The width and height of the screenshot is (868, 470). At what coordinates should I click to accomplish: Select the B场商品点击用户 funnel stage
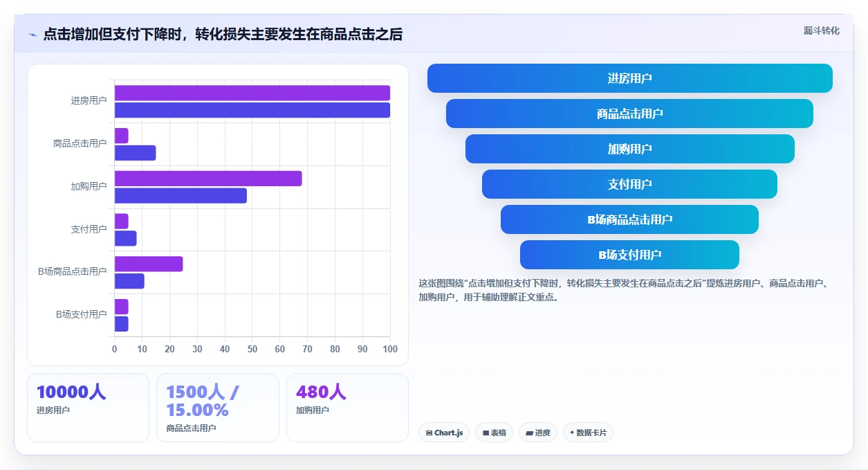[629, 219]
